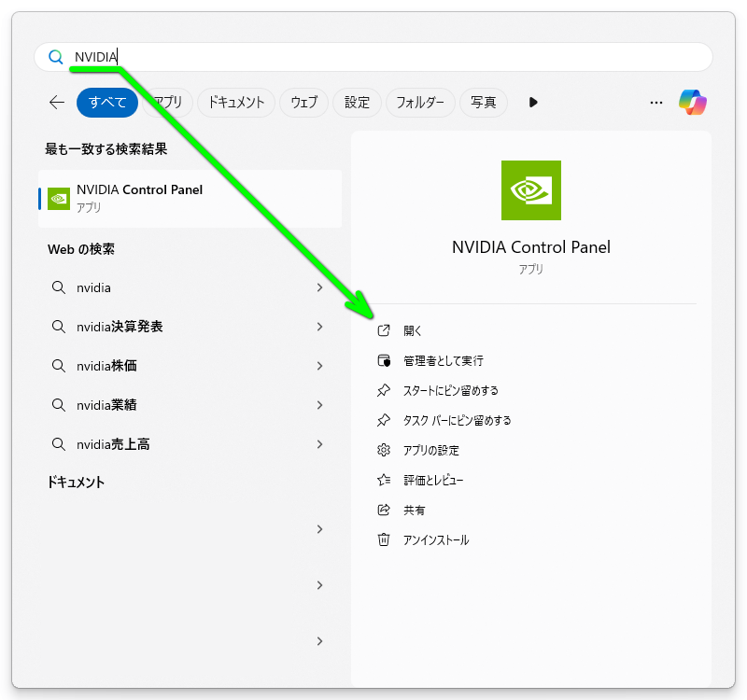Click magnifier icon beside nvidia株価
Viewport: 747px width, 700px height.
(x=59, y=366)
